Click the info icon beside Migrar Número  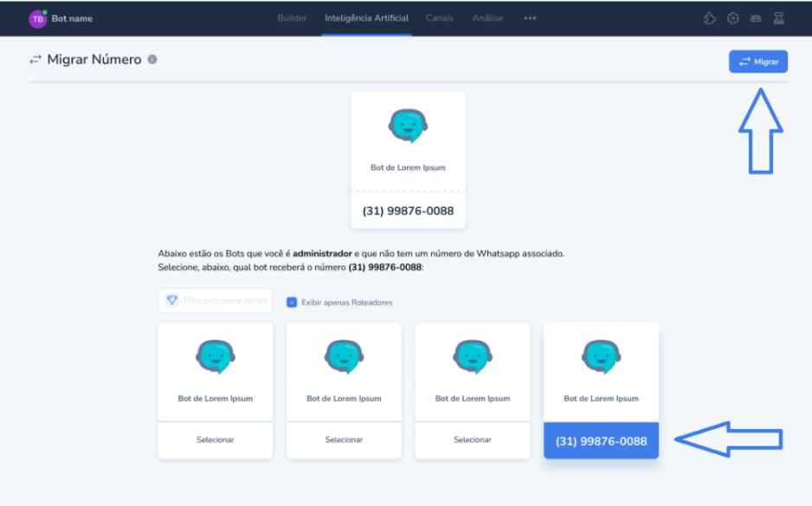point(152,60)
